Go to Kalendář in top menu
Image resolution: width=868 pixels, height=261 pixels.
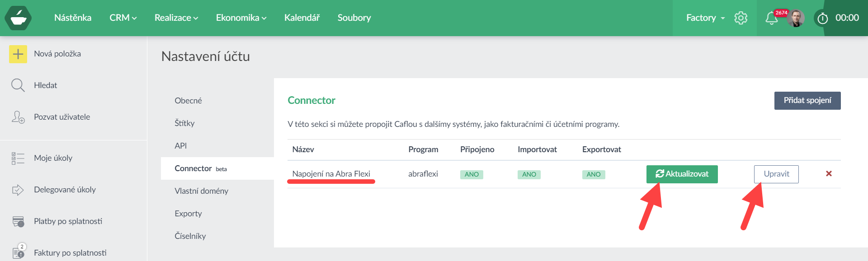tap(302, 18)
